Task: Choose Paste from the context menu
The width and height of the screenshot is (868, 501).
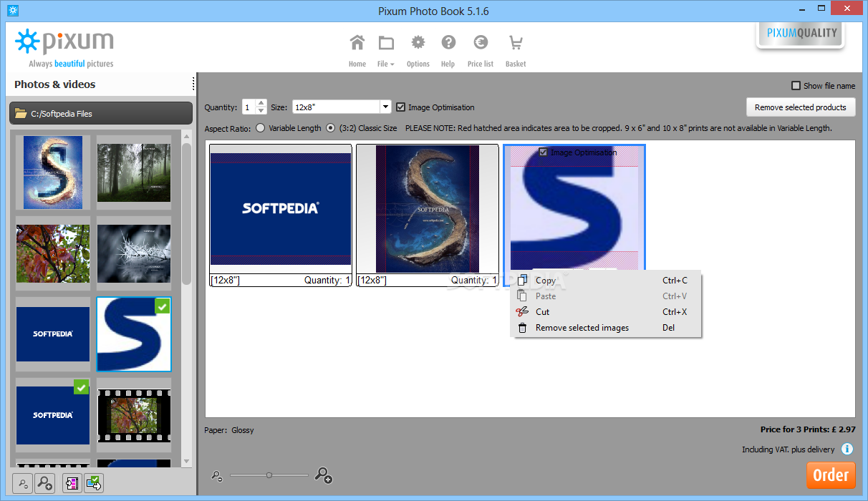Action: tap(606, 296)
